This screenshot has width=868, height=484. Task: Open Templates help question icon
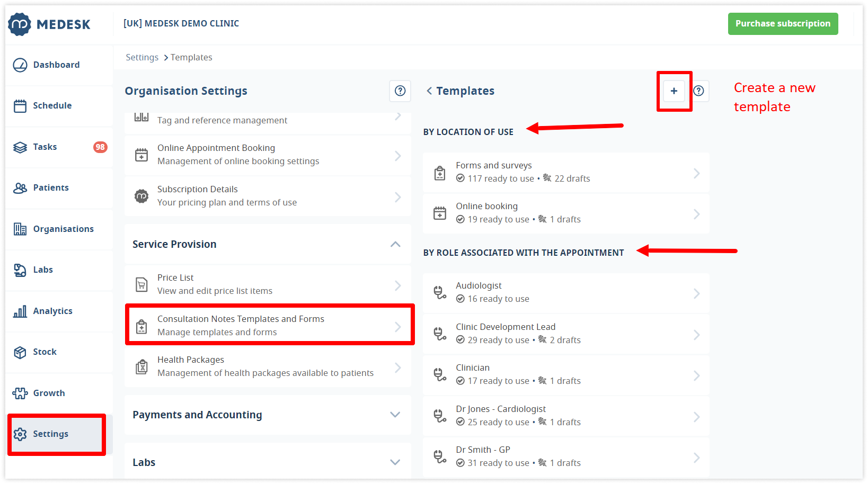tap(699, 91)
